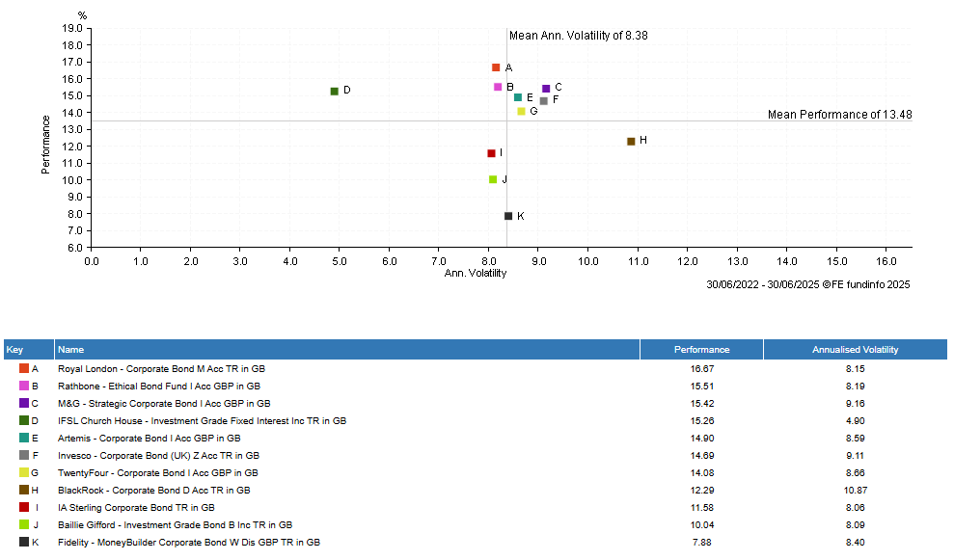Select the pink data point B marker

click(498, 87)
